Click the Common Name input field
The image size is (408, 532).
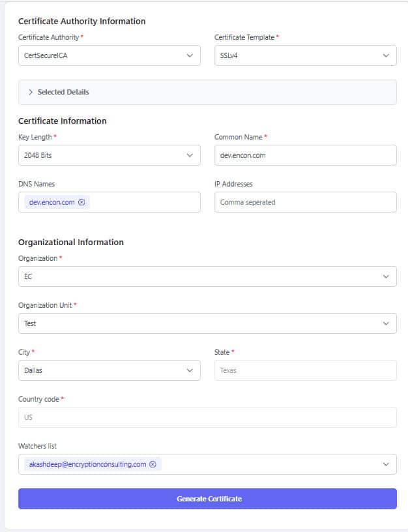point(305,155)
